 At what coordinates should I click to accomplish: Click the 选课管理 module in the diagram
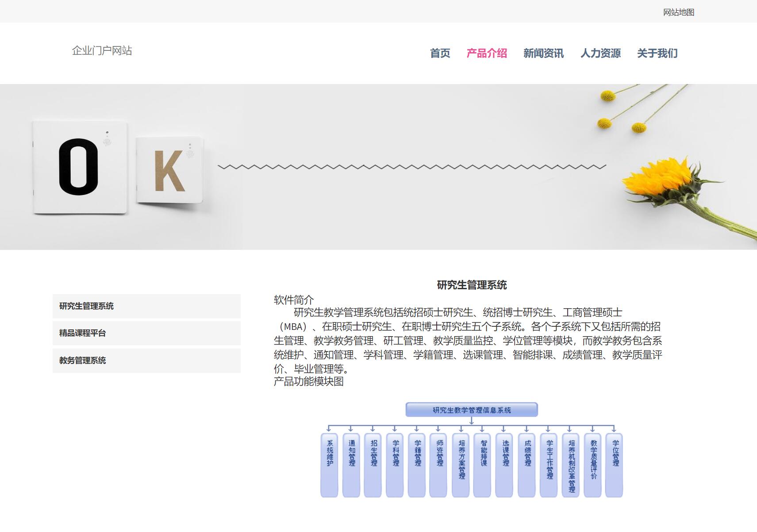click(504, 465)
